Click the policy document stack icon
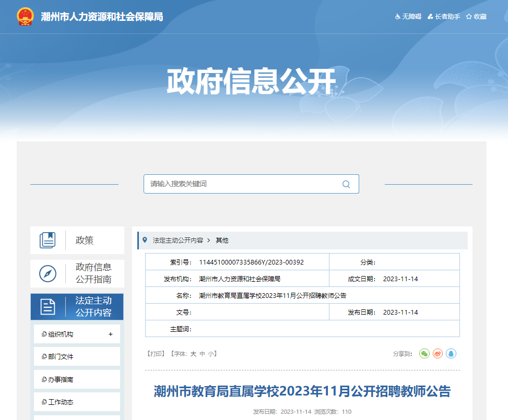The height and width of the screenshot is (420, 508). (48, 241)
